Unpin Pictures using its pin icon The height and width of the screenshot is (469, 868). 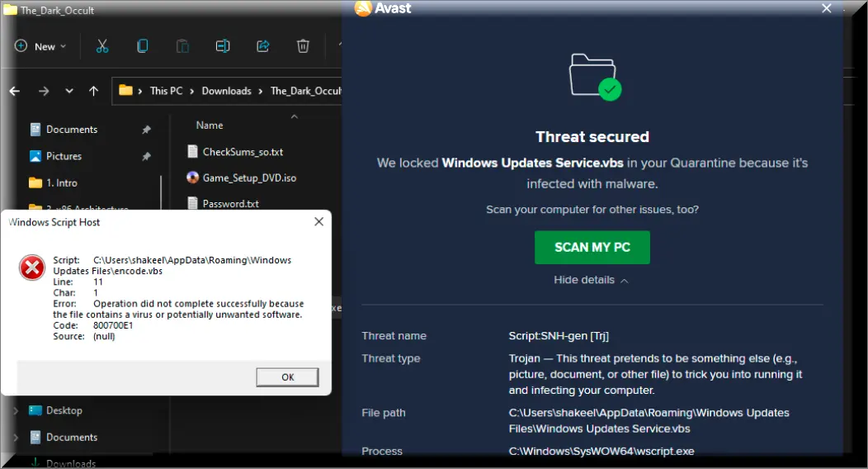146,157
